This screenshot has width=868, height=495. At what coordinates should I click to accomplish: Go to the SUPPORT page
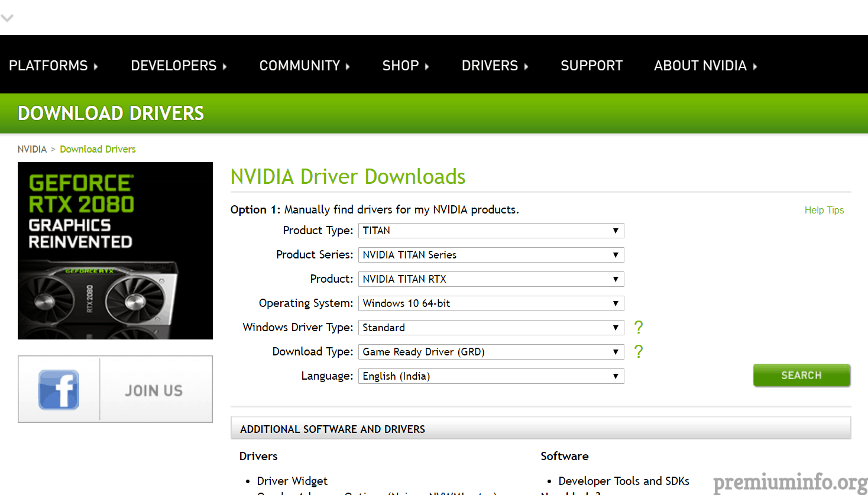(x=591, y=66)
